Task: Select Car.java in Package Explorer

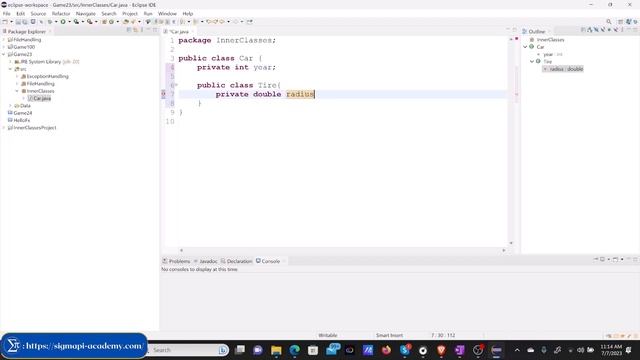Action: coord(40,98)
